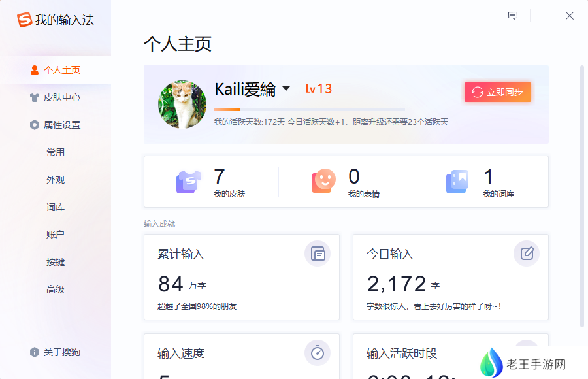The width and height of the screenshot is (588, 379).
Task: Click the 输入速度 stopwatch icon
Action: 318,353
